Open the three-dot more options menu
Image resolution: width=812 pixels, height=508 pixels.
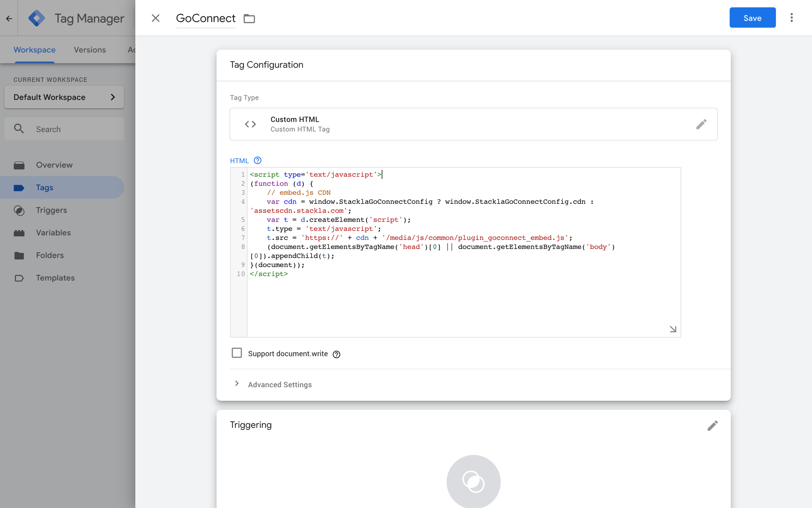coord(791,18)
